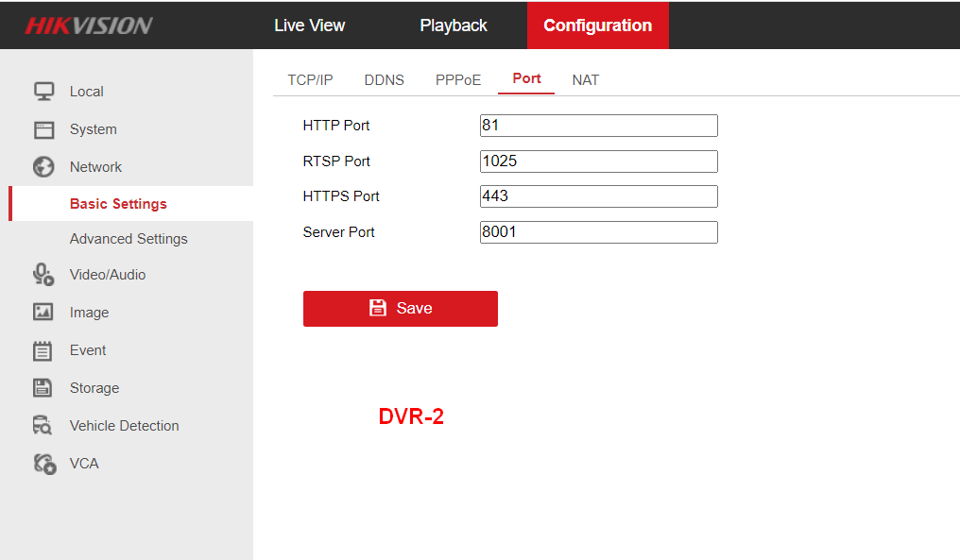The height and width of the screenshot is (560, 960).
Task: Select the Server Port text box
Action: pos(598,232)
